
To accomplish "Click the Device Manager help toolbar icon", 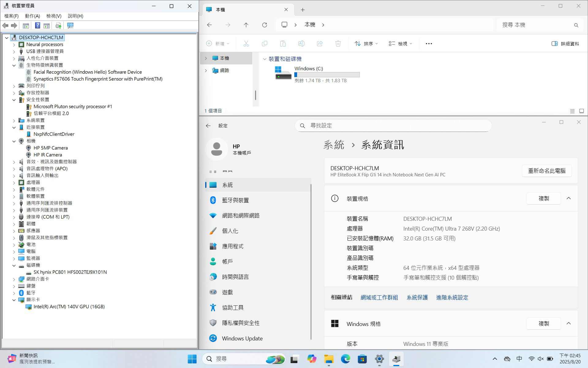I will (37, 25).
